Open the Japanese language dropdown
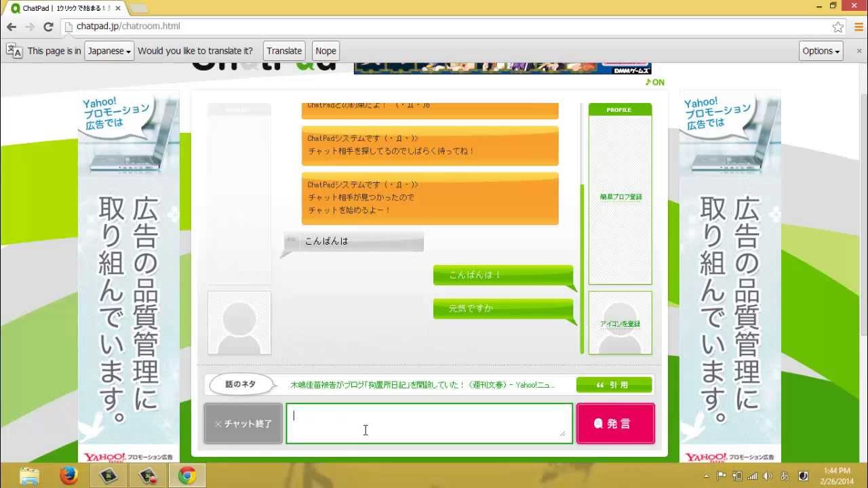Viewport: 868px width, 488px height. 109,51
